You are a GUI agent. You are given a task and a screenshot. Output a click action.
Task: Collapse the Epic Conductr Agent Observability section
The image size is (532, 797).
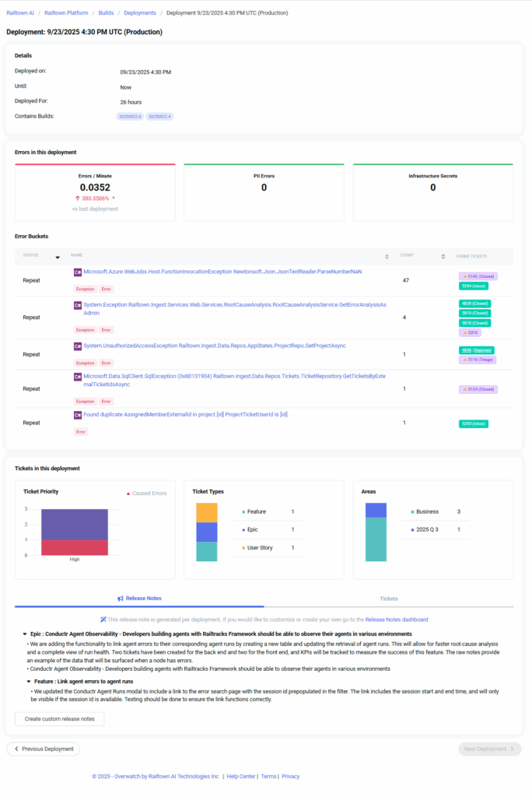point(24,634)
